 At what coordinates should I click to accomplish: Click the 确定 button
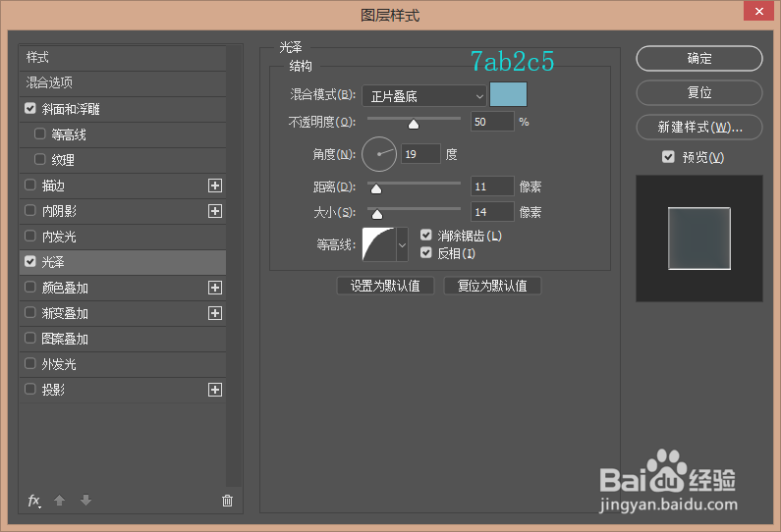click(x=699, y=59)
